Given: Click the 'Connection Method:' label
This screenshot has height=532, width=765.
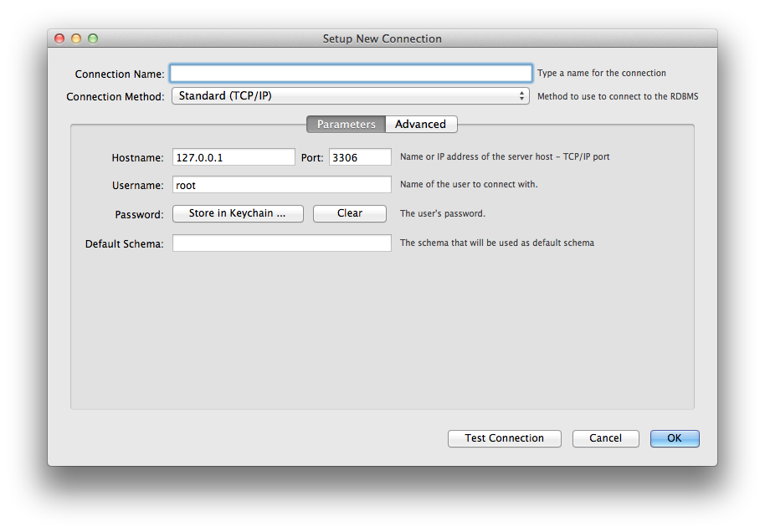Looking at the screenshot, I should coord(116,96).
